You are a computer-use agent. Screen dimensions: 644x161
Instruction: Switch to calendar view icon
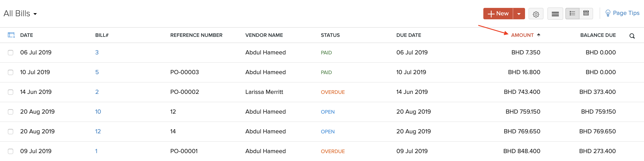(x=586, y=14)
